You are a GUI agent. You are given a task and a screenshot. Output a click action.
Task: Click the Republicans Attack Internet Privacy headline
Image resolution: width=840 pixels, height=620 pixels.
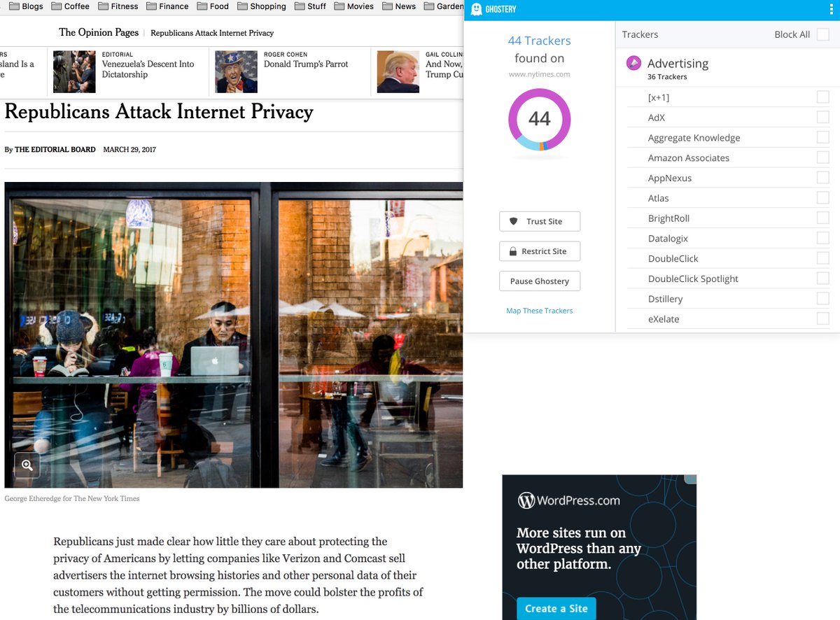click(x=159, y=112)
